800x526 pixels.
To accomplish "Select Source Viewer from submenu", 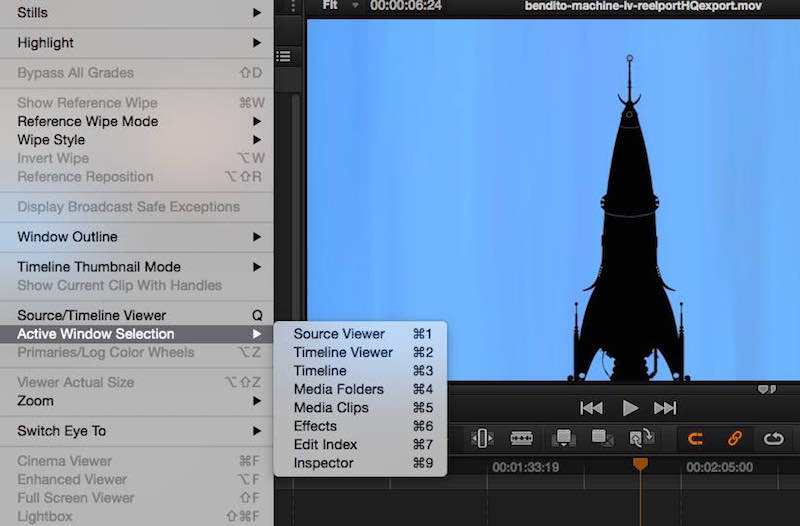I will point(361,334).
